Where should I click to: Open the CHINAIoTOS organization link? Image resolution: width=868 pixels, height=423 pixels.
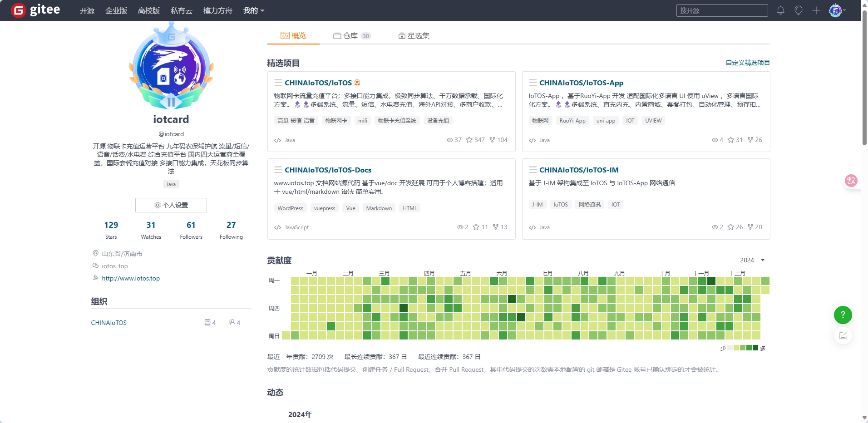pyautogui.click(x=109, y=323)
